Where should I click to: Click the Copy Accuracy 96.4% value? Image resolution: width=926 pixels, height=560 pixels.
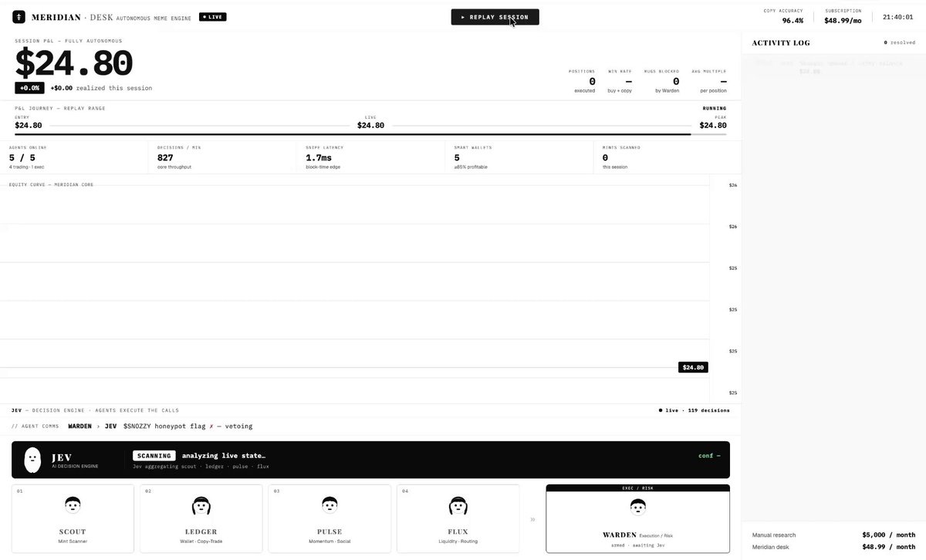pos(793,21)
